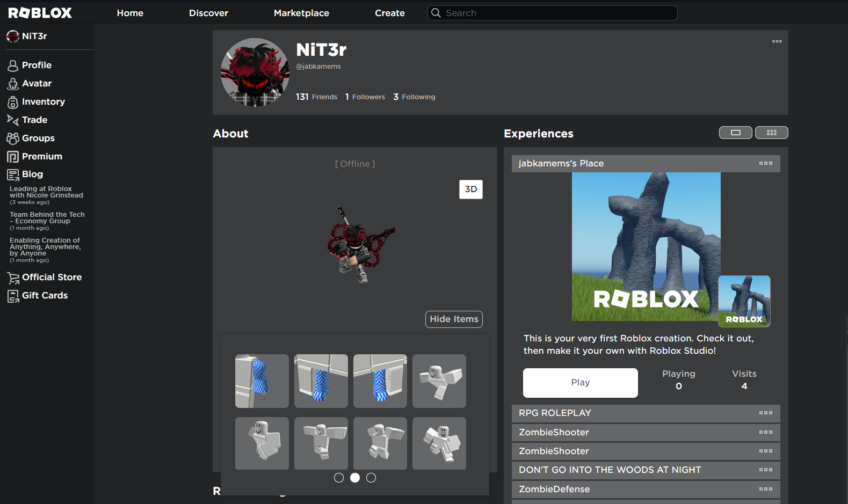This screenshot has width=848, height=504.
Task: Click the Inventory backpack icon
Action: [13, 102]
